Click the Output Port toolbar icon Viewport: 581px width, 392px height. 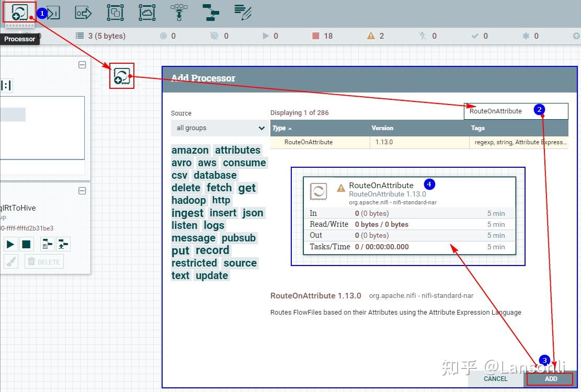(x=83, y=13)
